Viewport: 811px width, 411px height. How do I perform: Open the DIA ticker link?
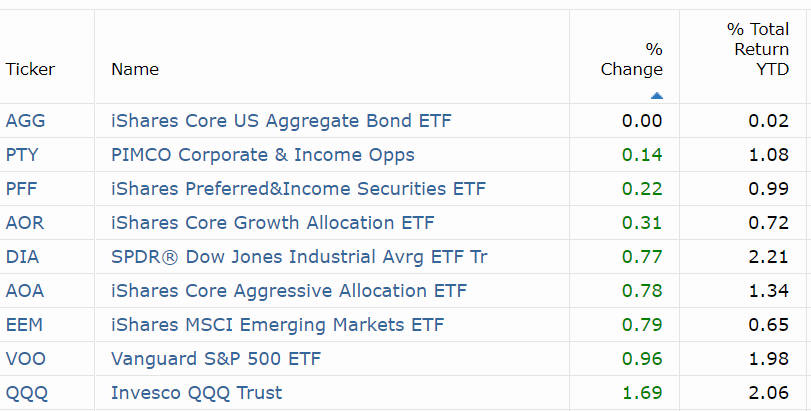click(x=22, y=257)
